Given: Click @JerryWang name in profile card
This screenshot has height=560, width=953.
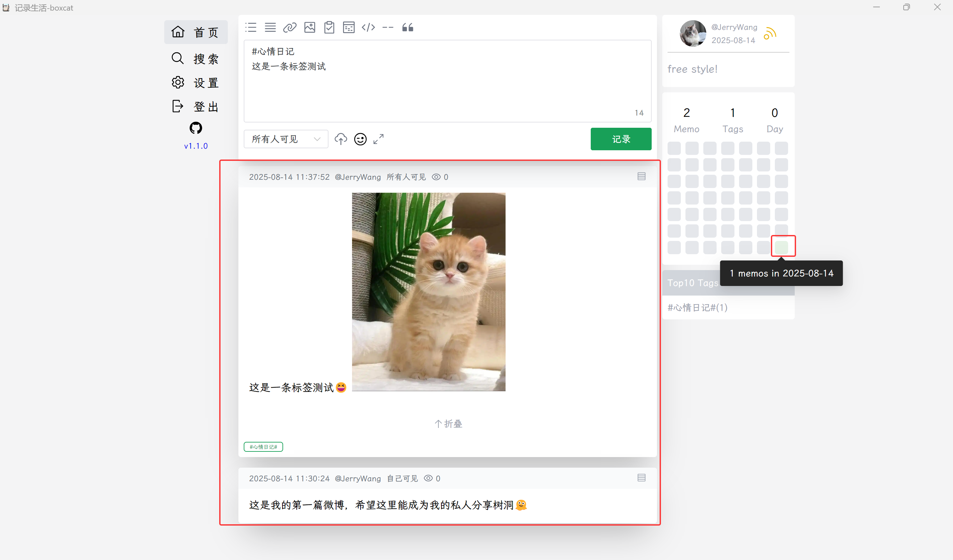Looking at the screenshot, I should tap(734, 27).
